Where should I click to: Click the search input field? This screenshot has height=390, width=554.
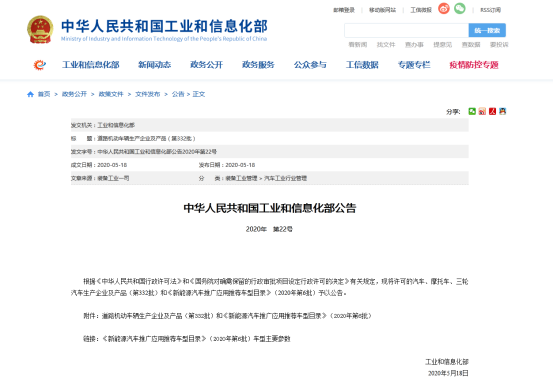407,30
